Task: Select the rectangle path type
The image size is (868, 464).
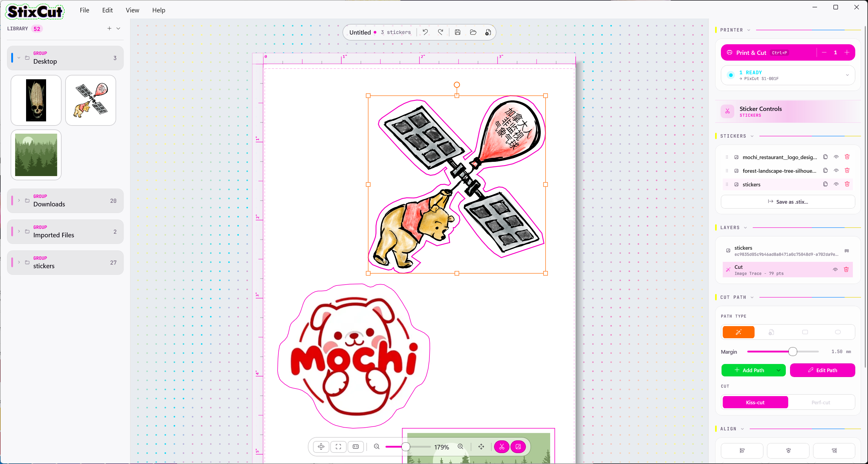Action: pos(805,332)
